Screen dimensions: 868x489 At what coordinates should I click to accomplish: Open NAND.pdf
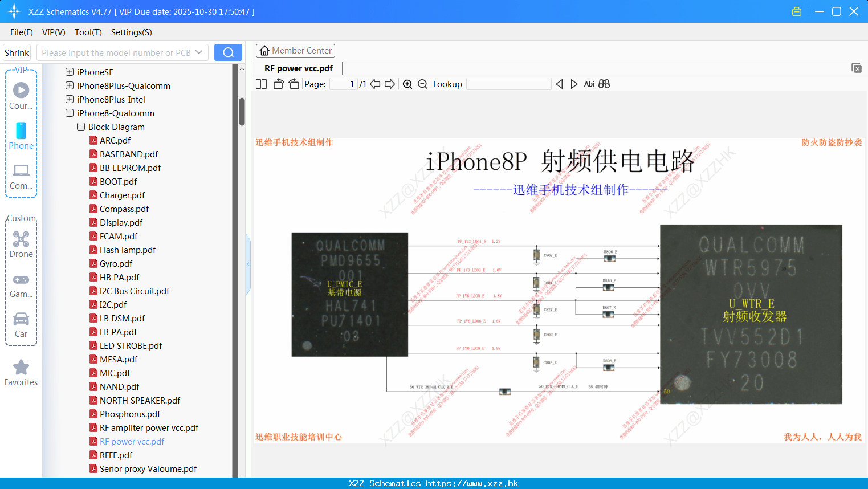click(119, 386)
